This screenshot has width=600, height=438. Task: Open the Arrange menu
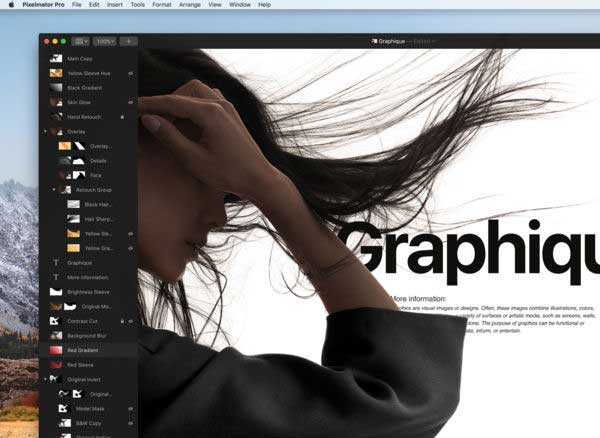coord(190,5)
